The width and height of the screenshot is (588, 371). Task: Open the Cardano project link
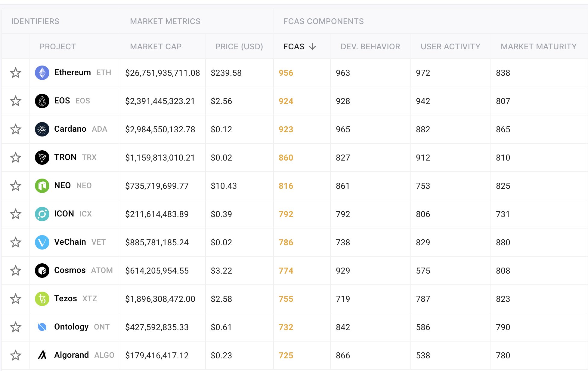(x=70, y=129)
